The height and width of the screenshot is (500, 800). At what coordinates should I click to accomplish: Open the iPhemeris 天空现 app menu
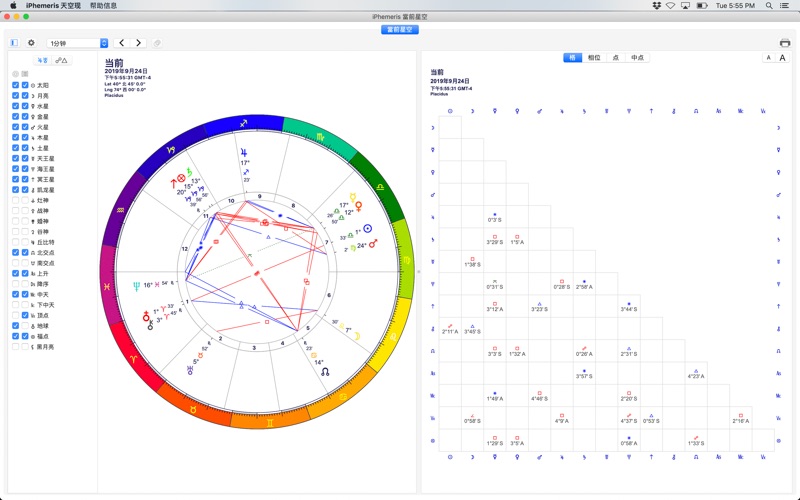(53, 5)
